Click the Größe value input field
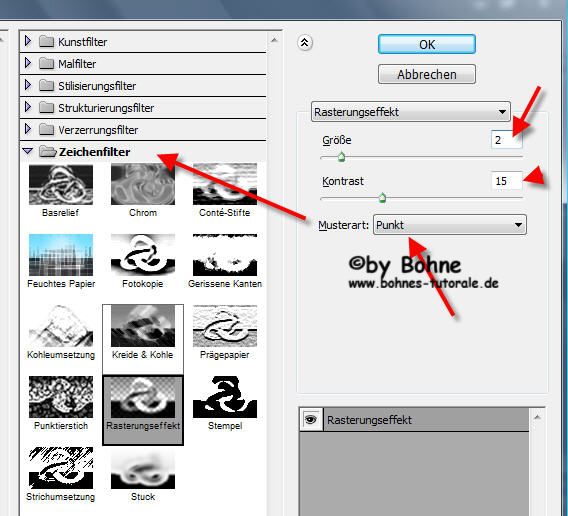The width and height of the screenshot is (568, 516). point(506,140)
